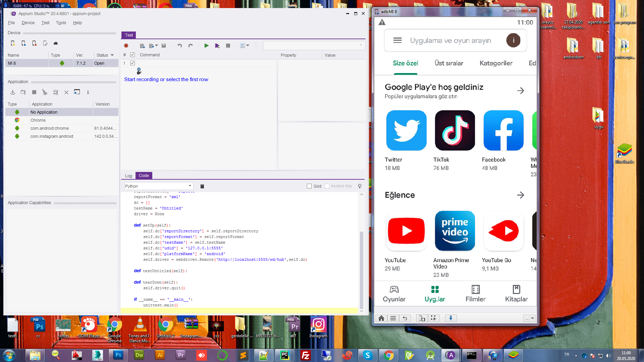Select com.instagram.android application row
Screen dimensions: 644x362
point(62,136)
